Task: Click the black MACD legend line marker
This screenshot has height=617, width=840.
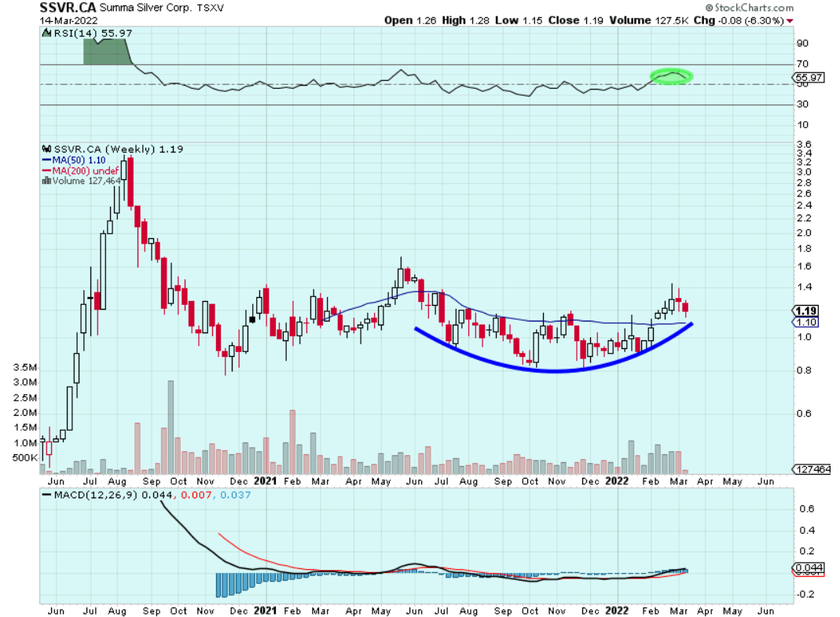Action: pos(46,495)
